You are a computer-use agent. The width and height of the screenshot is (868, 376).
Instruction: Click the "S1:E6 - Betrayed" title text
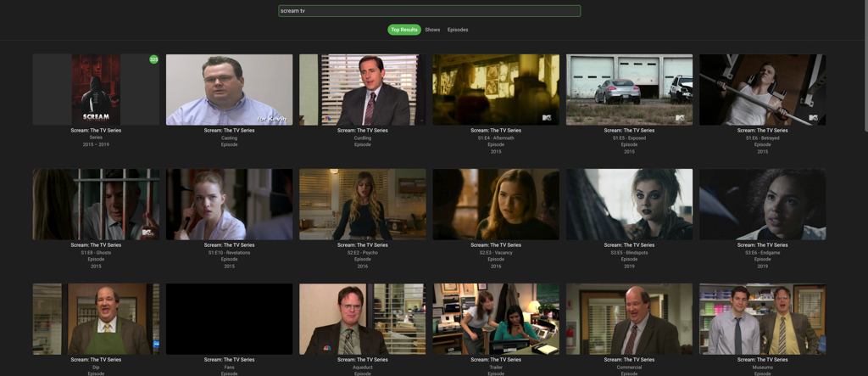point(762,138)
